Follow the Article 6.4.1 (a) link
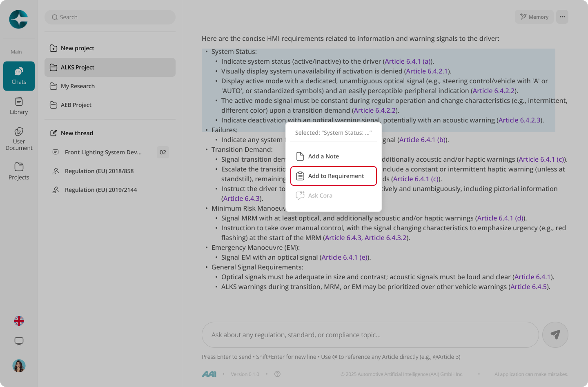 (408, 61)
